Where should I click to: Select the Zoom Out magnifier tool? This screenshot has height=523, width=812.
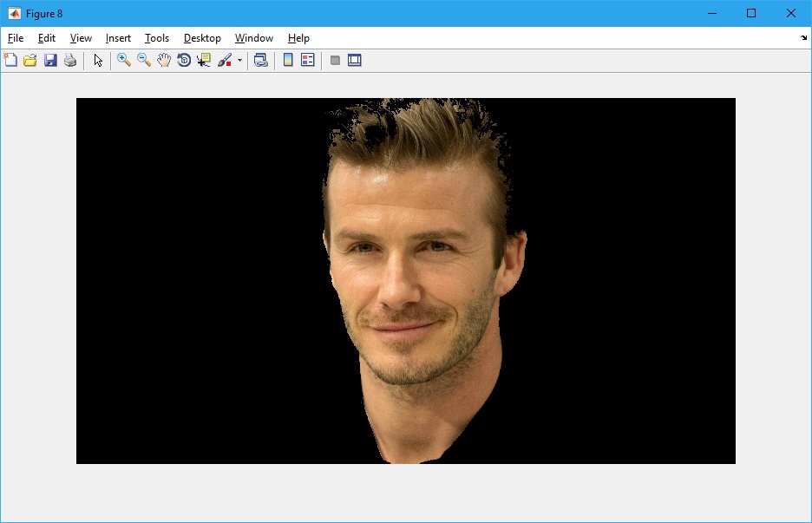(x=144, y=61)
